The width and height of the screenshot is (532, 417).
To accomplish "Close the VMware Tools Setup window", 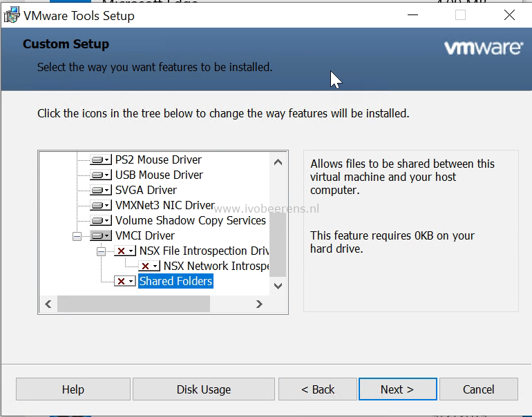I will [x=509, y=15].
